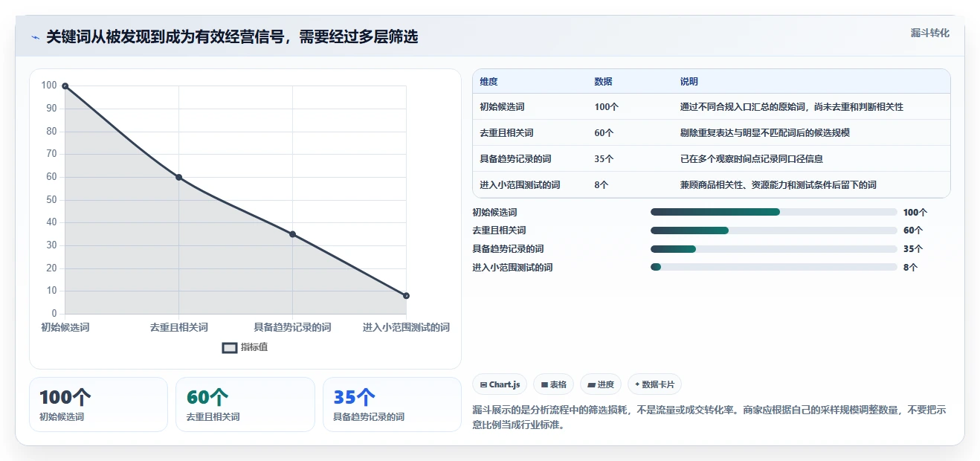980x461 pixels.
Task: Click the table cell 100个
Action: [606, 107]
